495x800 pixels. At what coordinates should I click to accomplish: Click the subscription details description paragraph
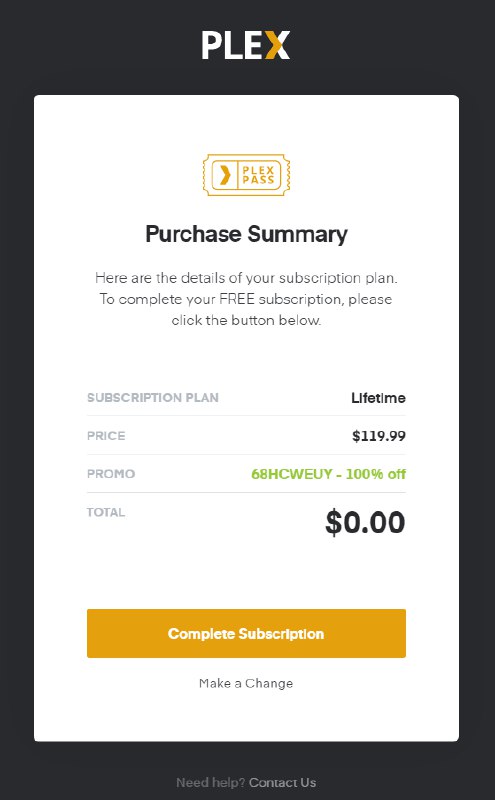[246, 299]
